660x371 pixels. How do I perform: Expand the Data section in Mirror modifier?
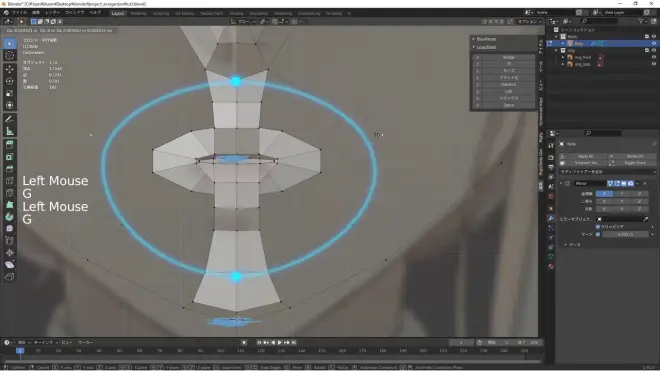[x=572, y=245]
